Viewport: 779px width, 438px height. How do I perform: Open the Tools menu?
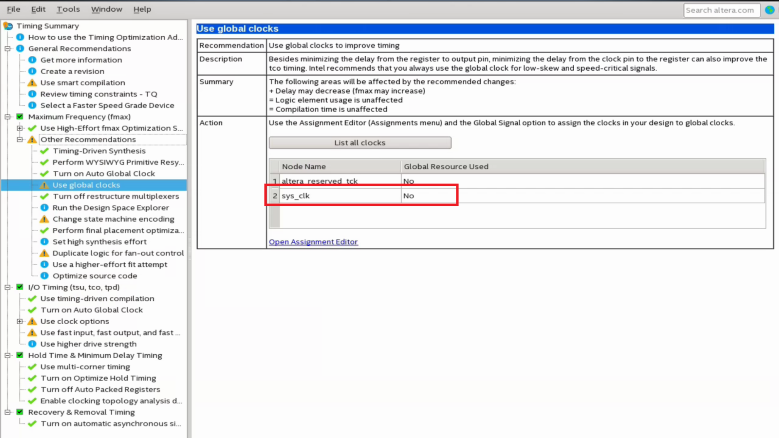point(68,9)
